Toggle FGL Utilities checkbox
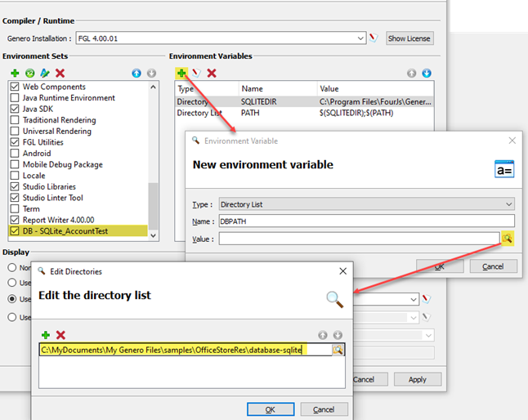Viewport: 528px width, 420px height. click(15, 142)
